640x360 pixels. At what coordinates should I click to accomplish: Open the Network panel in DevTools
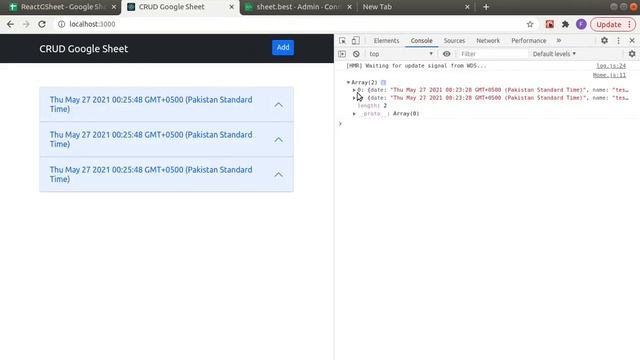[x=488, y=41]
